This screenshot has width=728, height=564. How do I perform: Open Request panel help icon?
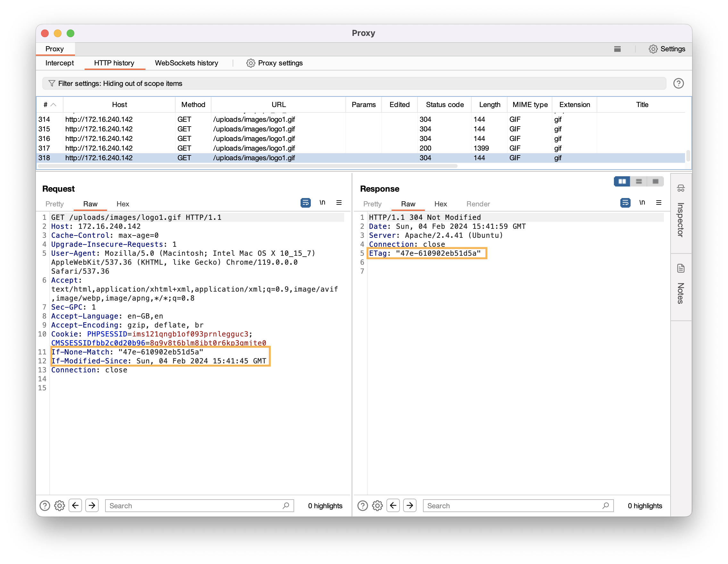(x=45, y=506)
